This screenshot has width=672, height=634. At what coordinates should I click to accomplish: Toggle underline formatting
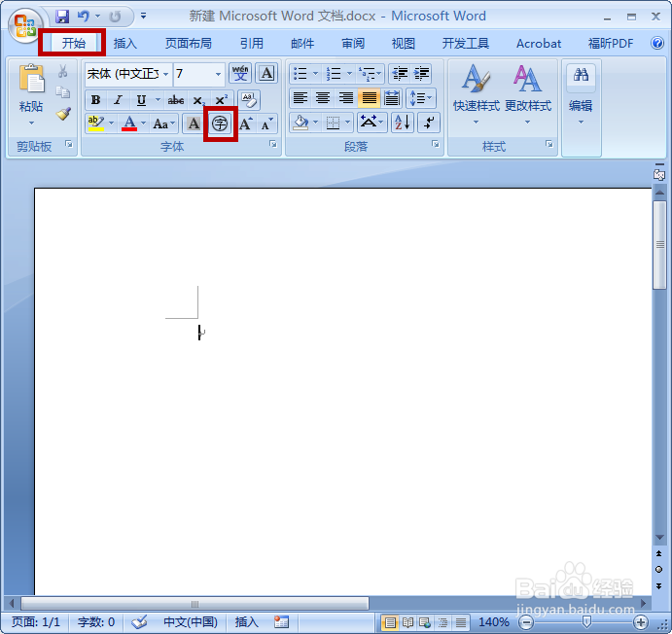point(141,100)
